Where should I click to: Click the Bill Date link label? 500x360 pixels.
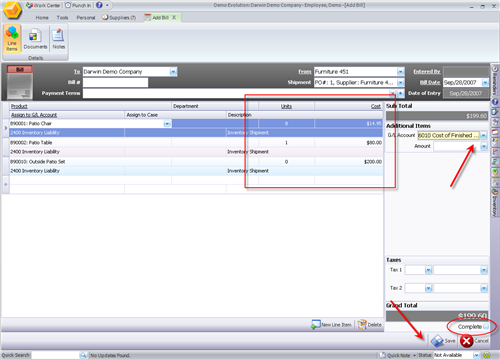click(x=430, y=82)
